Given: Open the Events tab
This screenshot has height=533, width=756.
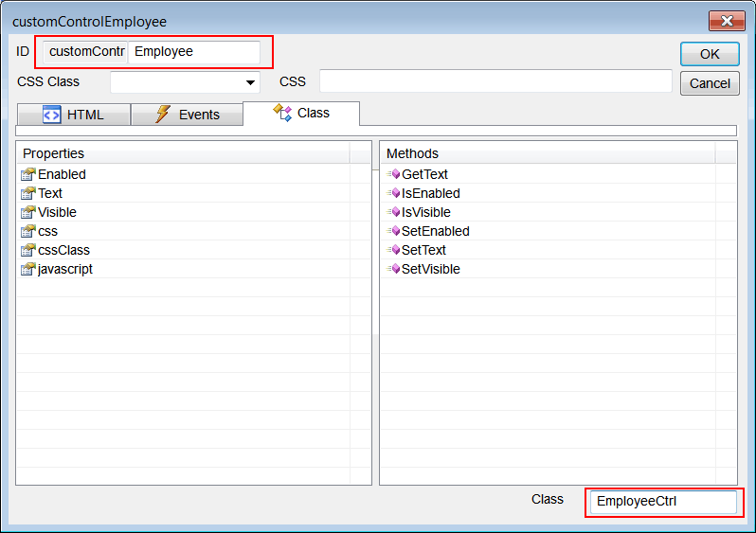Looking at the screenshot, I should (x=187, y=115).
